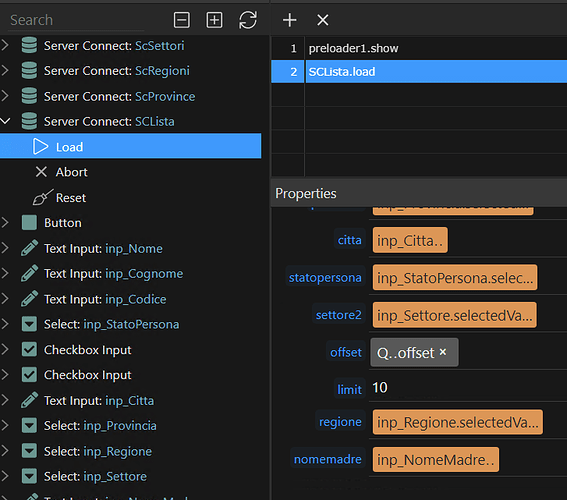
Task: Click the expand all icon
Action: coord(214,20)
